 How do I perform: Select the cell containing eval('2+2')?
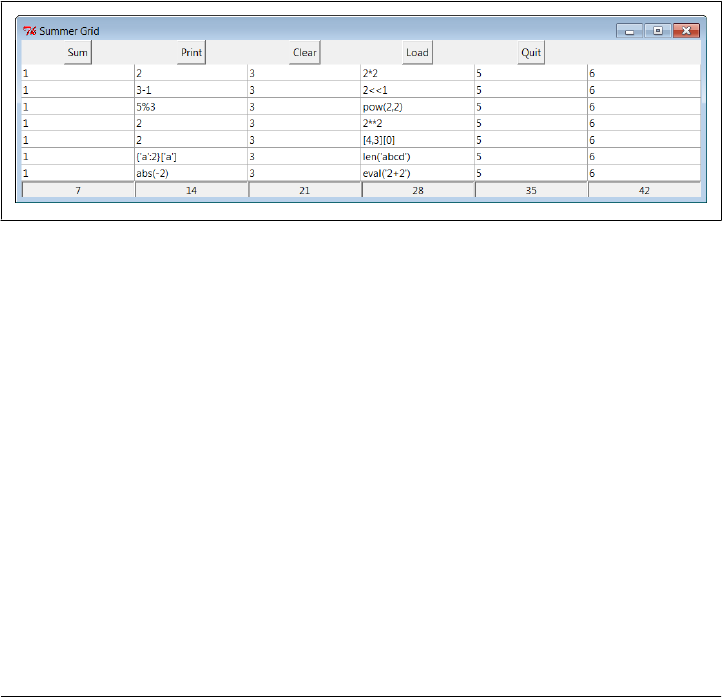(418, 173)
